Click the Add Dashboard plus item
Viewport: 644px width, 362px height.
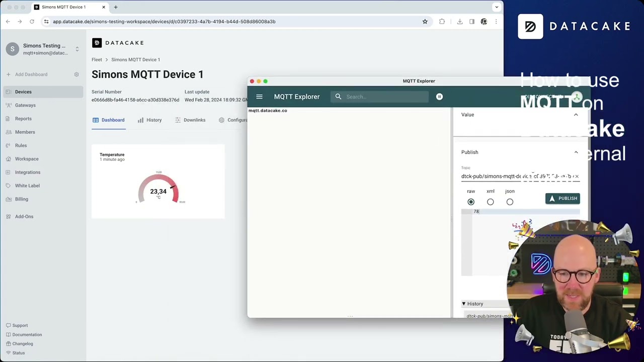pyautogui.click(x=27, y=74)
